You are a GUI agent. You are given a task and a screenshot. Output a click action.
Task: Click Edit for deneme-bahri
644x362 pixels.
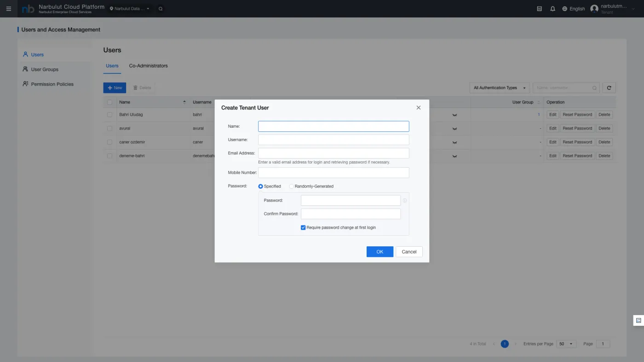[553, 156]
